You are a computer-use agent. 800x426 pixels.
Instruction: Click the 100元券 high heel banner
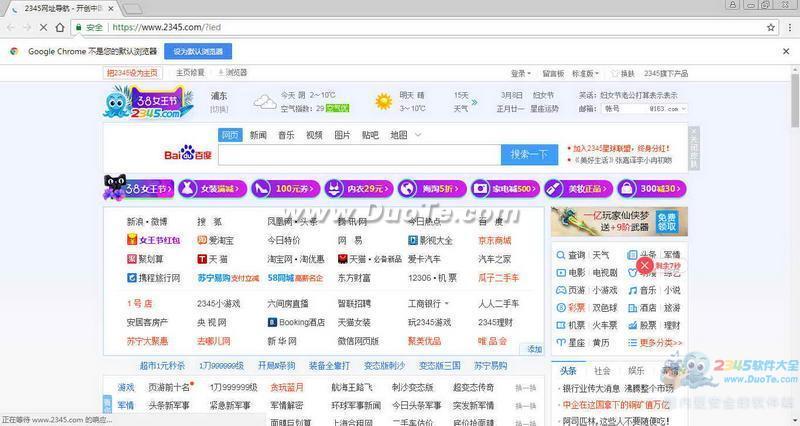[286, 189]
